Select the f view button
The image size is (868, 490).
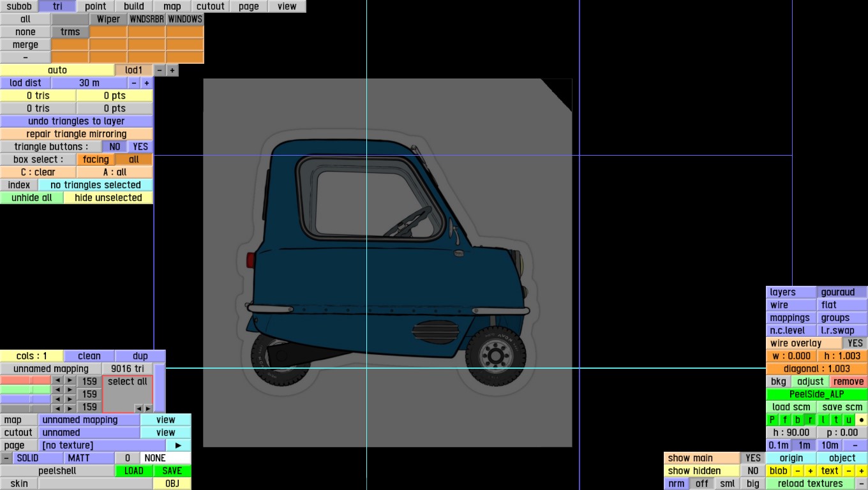pyautogui.click(x=785, y=420)
